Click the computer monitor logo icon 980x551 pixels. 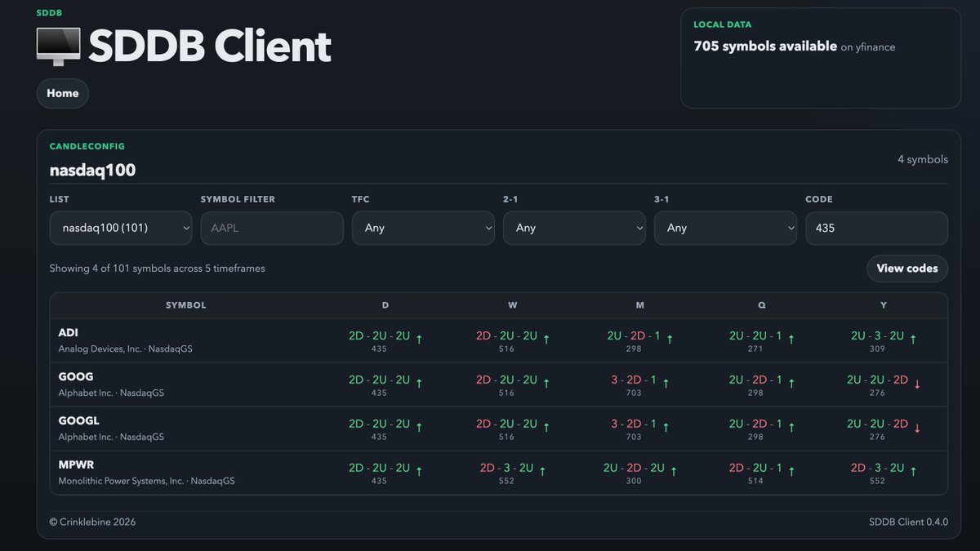[x=59, y=47]
